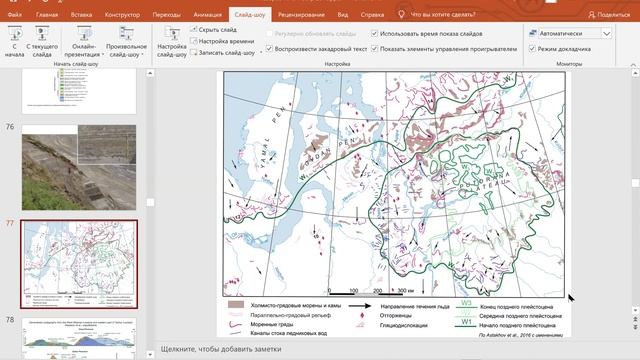
Task: Click 'Что вы хотите сделать?' search field
Action: click(x=442, y=15)
